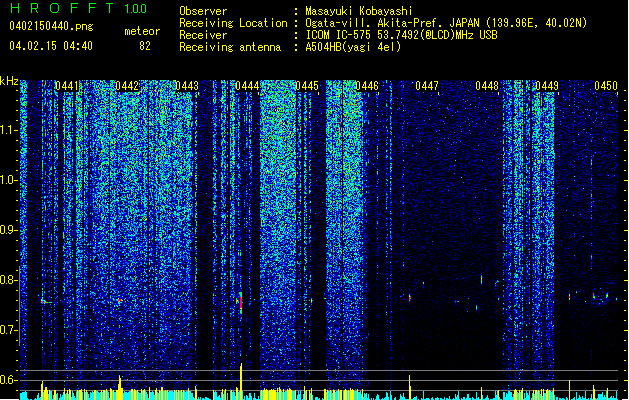Click the 0449 time marker
The image size is (629, 400).
547,86
